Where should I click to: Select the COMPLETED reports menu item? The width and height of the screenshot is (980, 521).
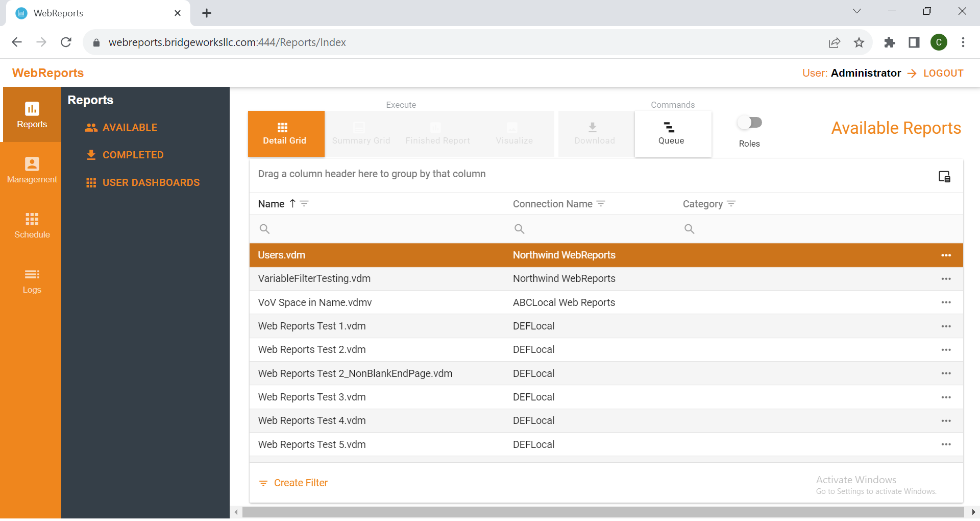click(125, 155)
